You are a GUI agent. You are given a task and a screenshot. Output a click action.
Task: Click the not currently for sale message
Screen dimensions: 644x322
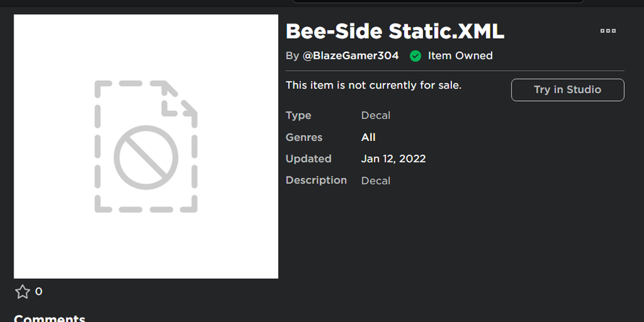pos(374,85)
